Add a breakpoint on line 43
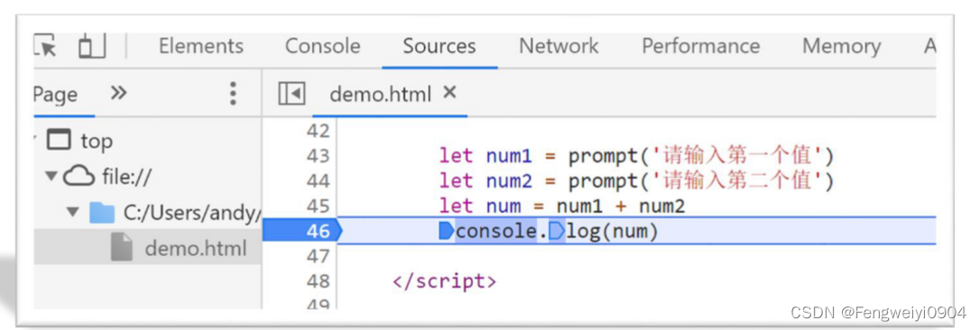This screenshot has height=330, width=980. (x=319, y=156)
